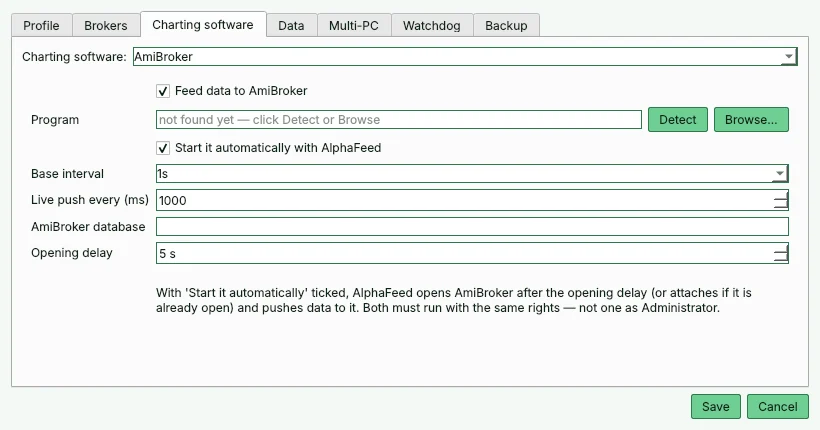Expand the Charting software AmiBroker dropdown

[x=465, y=56]
